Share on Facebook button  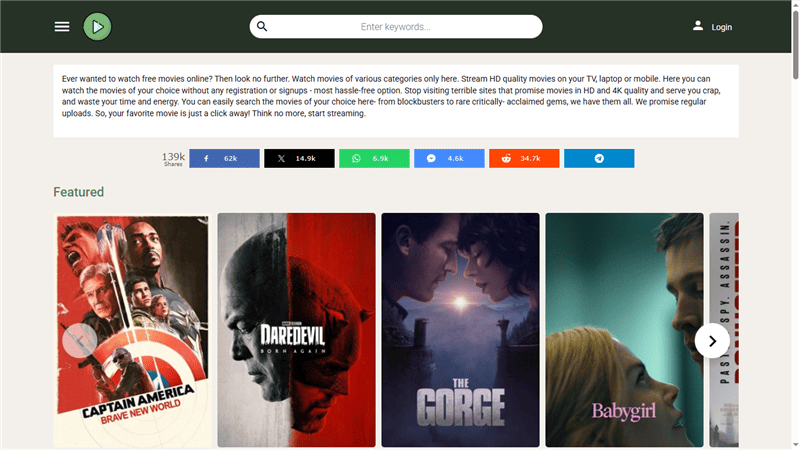pyautogui.click(x=224, y=158)
